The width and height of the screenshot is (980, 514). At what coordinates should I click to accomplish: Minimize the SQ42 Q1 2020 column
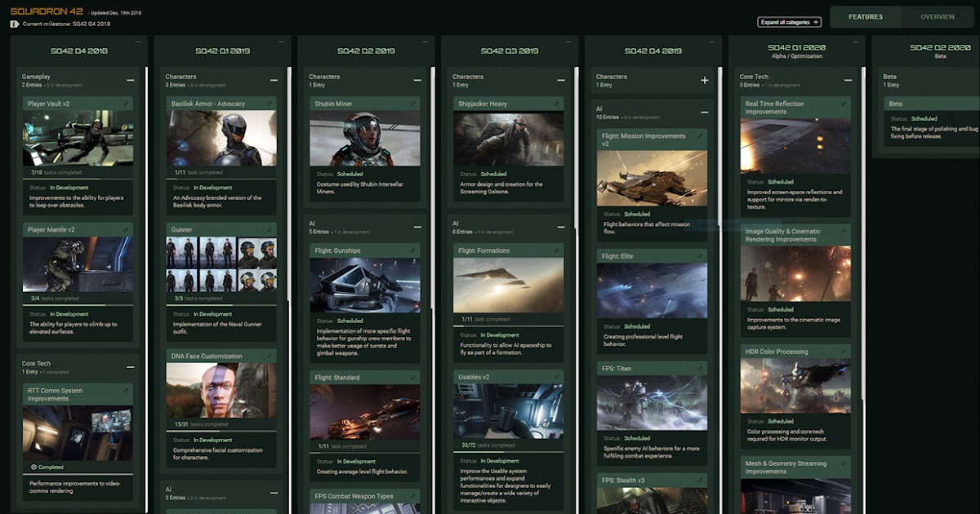pos(857,41)
